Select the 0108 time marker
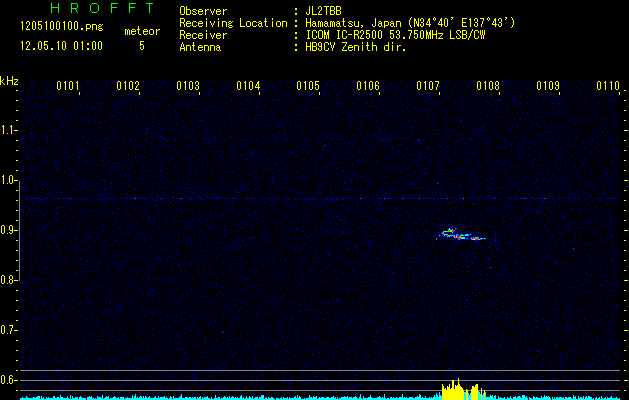Screen dimensions: 629x400 click(488, 86)
